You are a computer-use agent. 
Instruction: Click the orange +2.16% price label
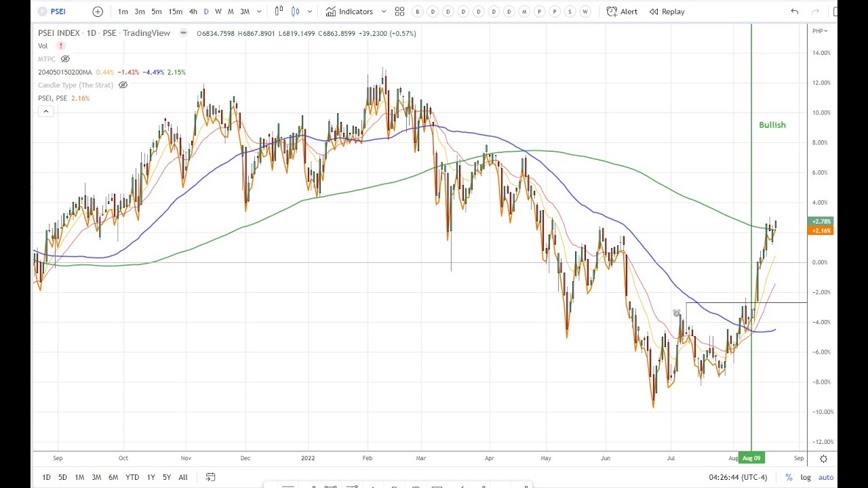tap(821, 230)
